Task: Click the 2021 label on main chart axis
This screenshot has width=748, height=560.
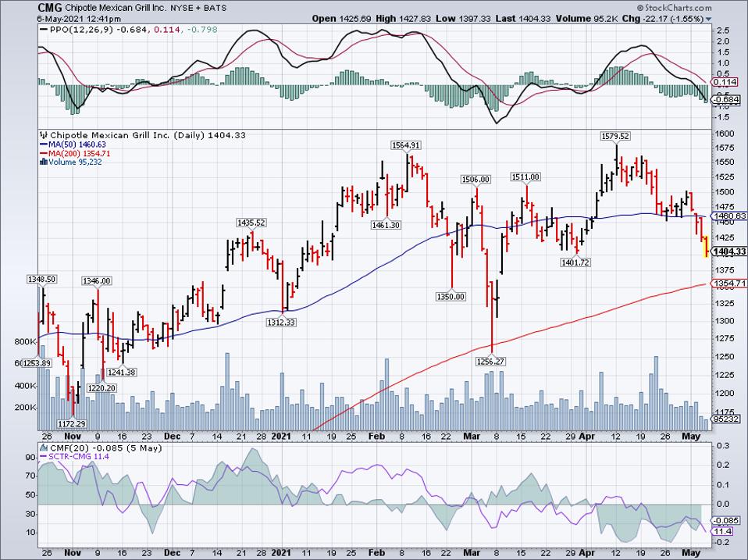Action: click(x=281, y=437)
